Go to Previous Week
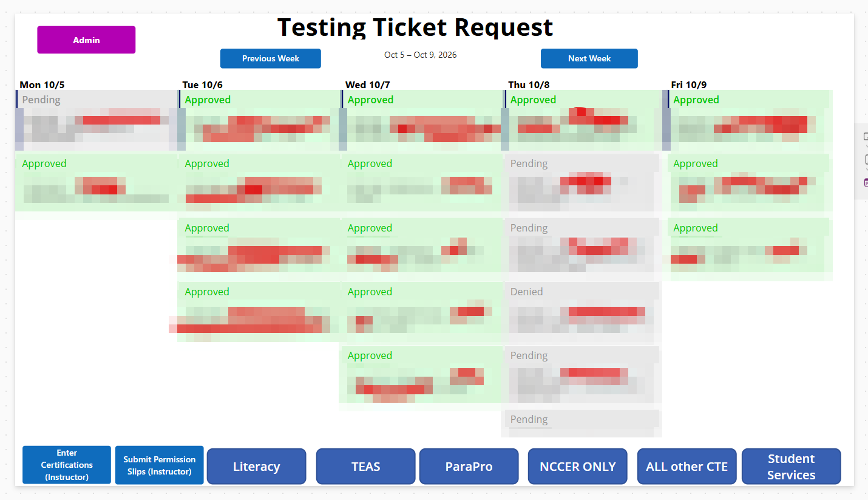Screen dimensions: 868x500 click(x=271, y=58)
